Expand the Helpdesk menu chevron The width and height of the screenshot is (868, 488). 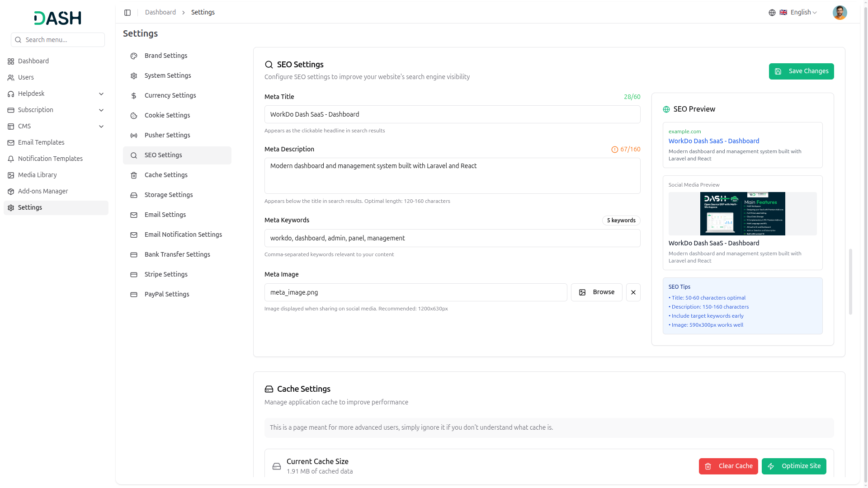tap(101, 94)
